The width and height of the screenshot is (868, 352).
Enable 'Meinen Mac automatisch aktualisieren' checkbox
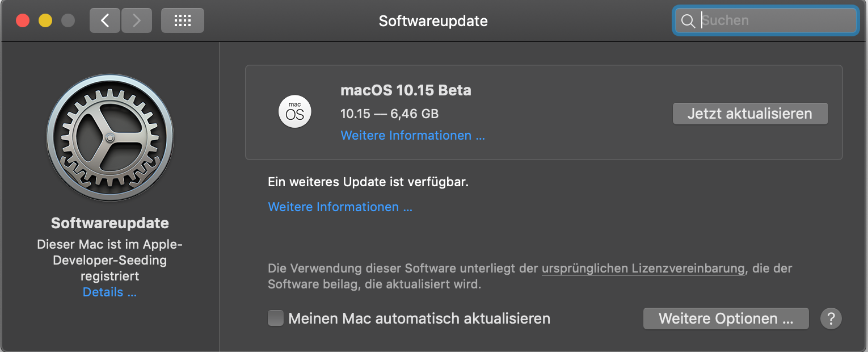click(x=276, y=318)
